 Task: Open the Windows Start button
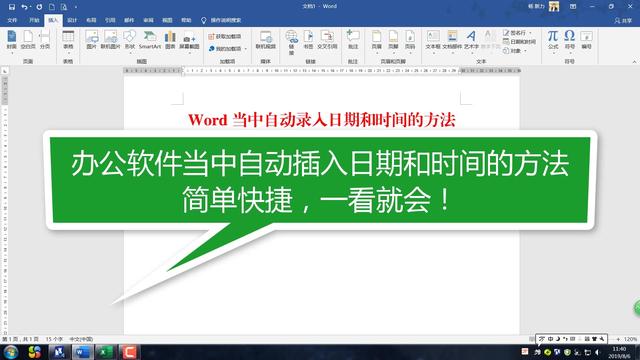[11, 352]
